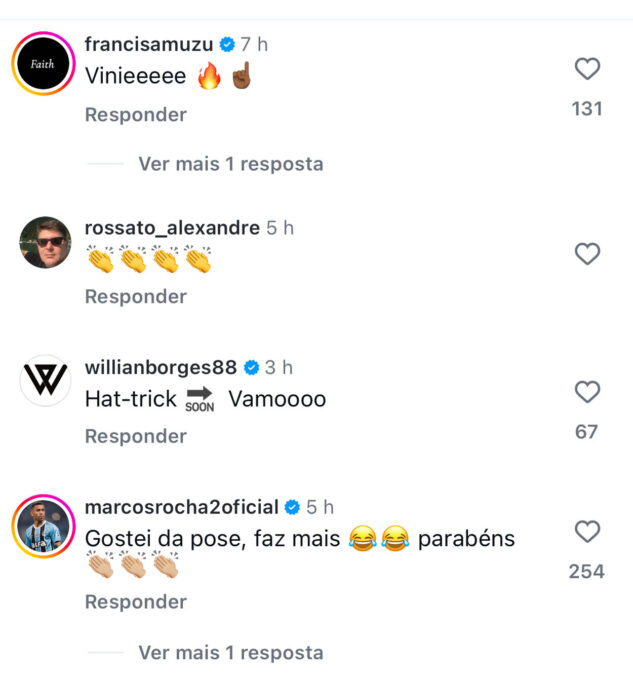Click the verified badge beside marcosrocha2oficial
Screen dimensions: 633x675
click(292, 507)
